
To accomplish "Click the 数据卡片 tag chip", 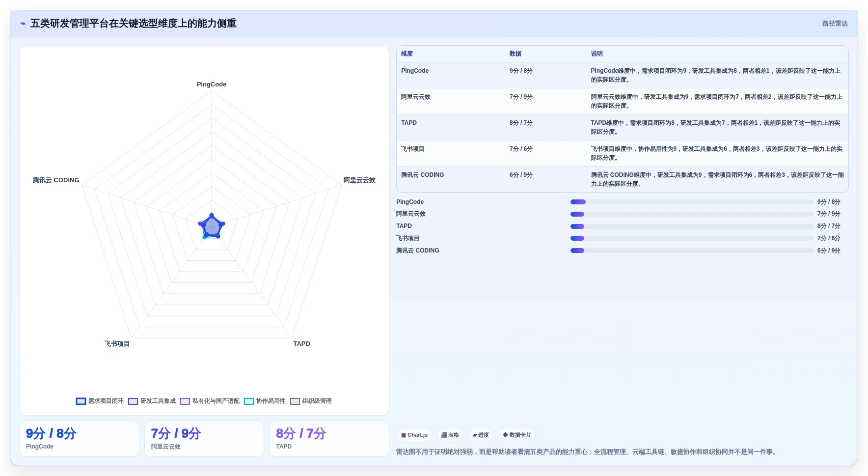I will 517,435.
